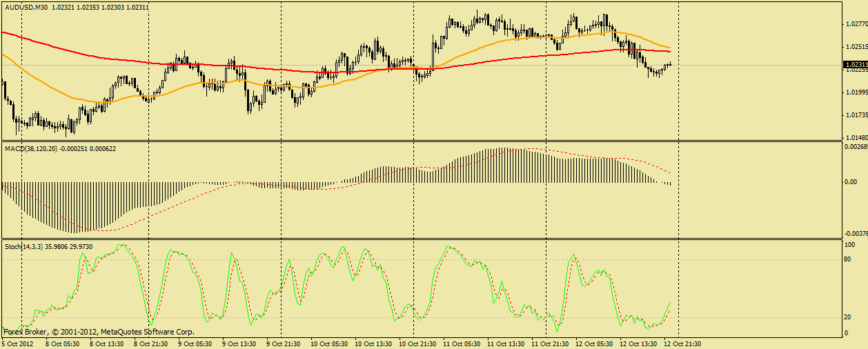
Task: Select the current price label 1.02311
Action: click(x=855, y=65)
